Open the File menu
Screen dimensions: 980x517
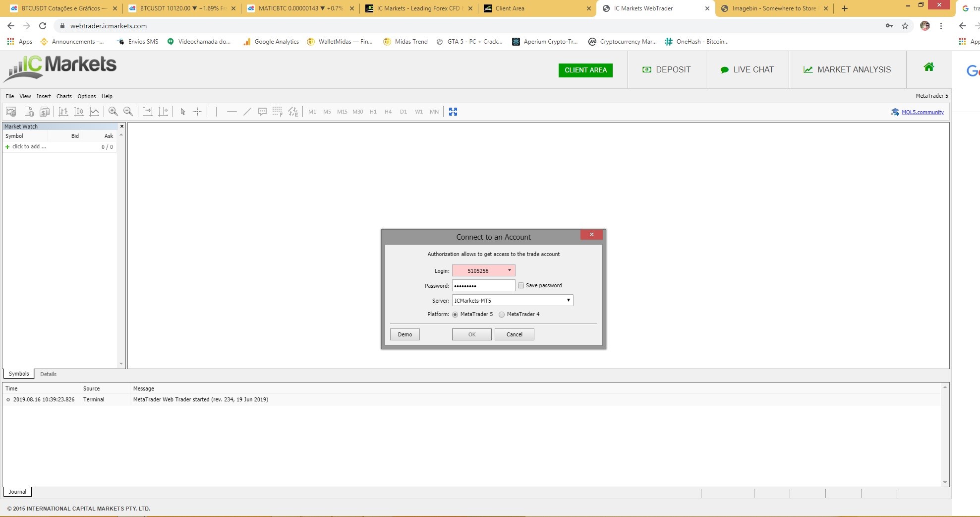click(10, 96)
